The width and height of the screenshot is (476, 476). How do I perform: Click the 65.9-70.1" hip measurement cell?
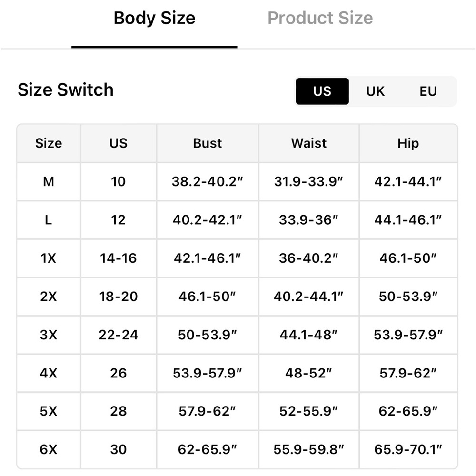408,449
